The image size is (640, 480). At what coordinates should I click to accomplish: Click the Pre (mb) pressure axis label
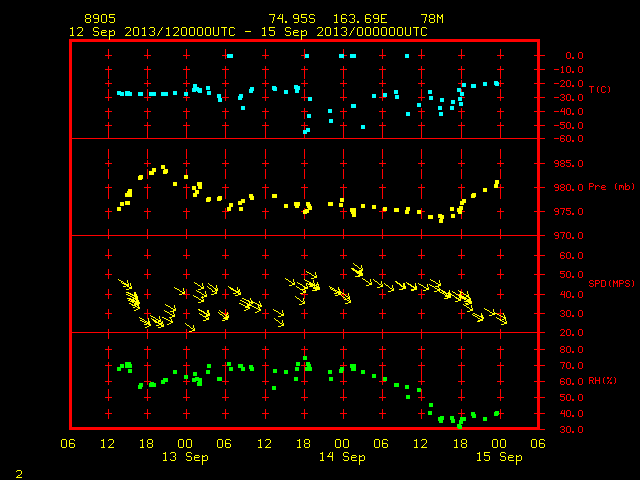[x=611, y=187]
